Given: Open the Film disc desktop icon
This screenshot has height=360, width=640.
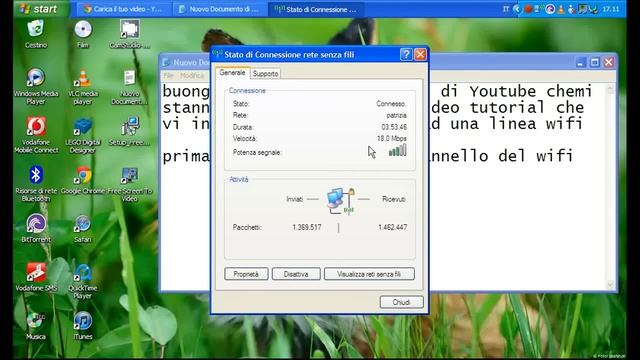Looking at the screenshot, I should 83,34.
